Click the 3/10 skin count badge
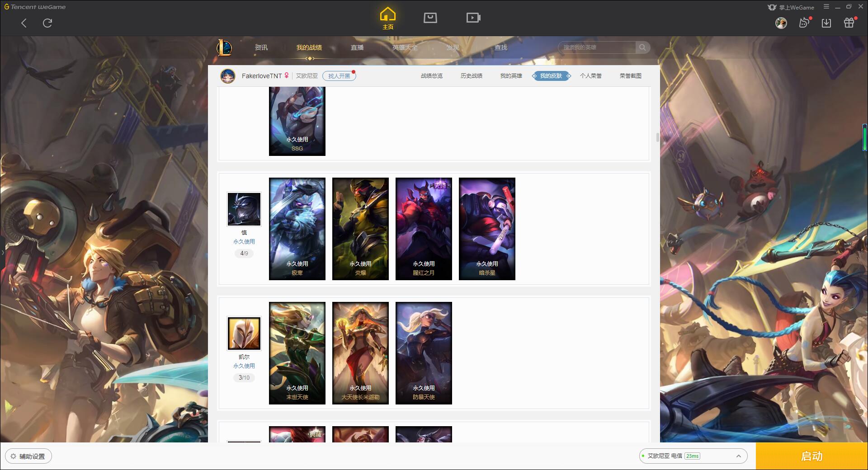The image size is (868, 470). point(244,378)
